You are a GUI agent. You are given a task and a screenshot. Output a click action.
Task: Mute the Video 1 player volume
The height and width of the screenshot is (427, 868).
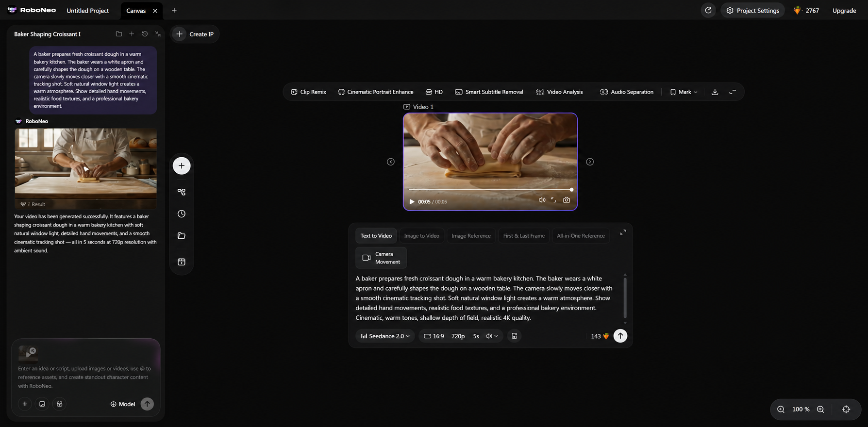[542, 200]
